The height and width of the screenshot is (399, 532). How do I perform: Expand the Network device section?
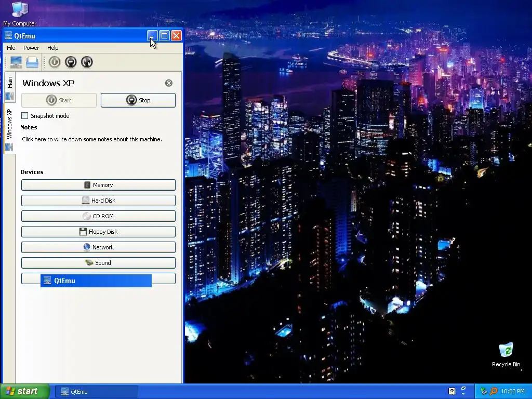click(x=98, y=247)
